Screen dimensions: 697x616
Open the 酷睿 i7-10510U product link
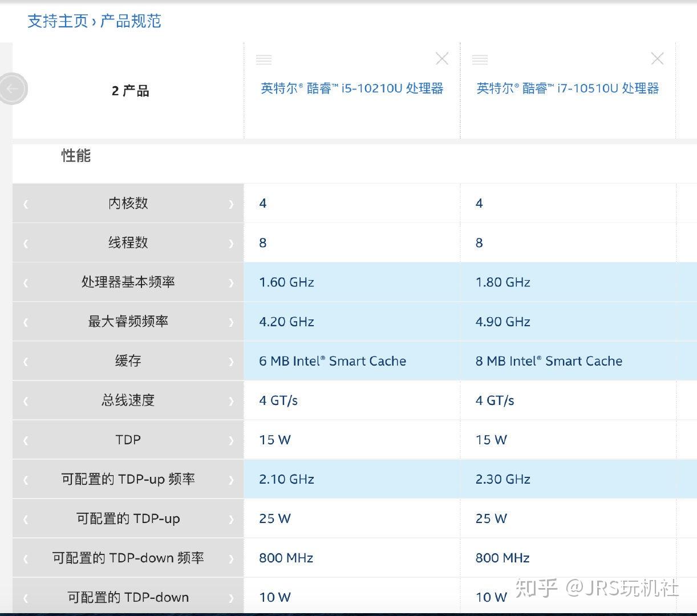coord(568,88)
